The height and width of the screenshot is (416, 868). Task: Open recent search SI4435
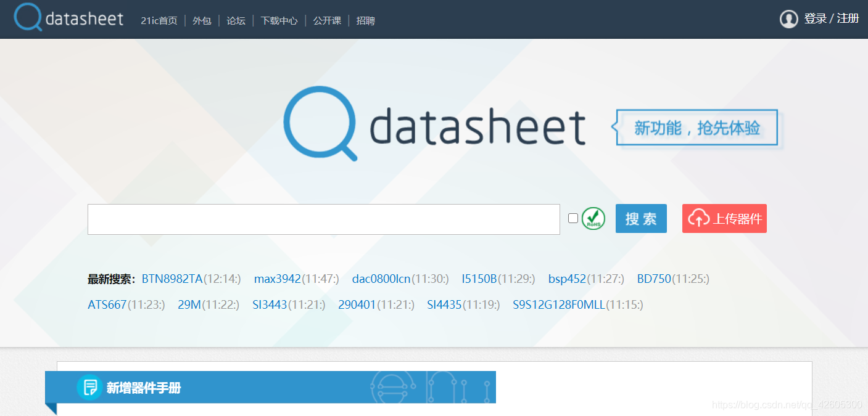pyautogui.click(x=444, y=305)
